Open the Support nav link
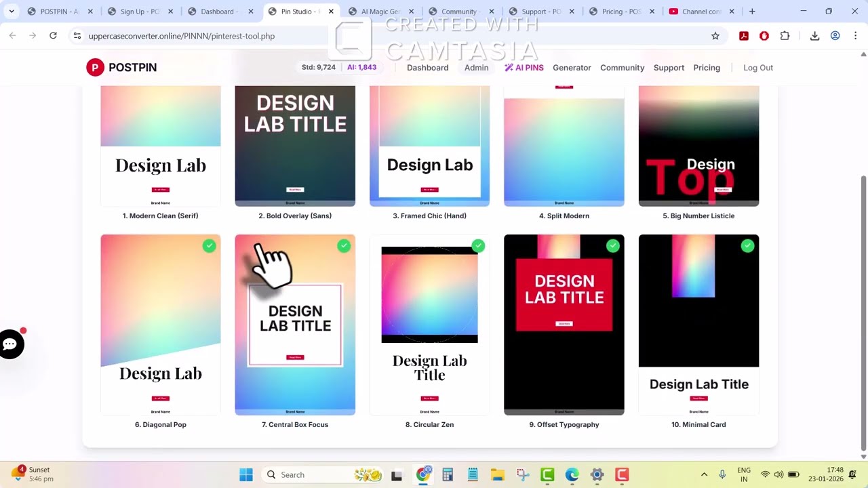Screen dimensions: 868x488 [669, 68]
